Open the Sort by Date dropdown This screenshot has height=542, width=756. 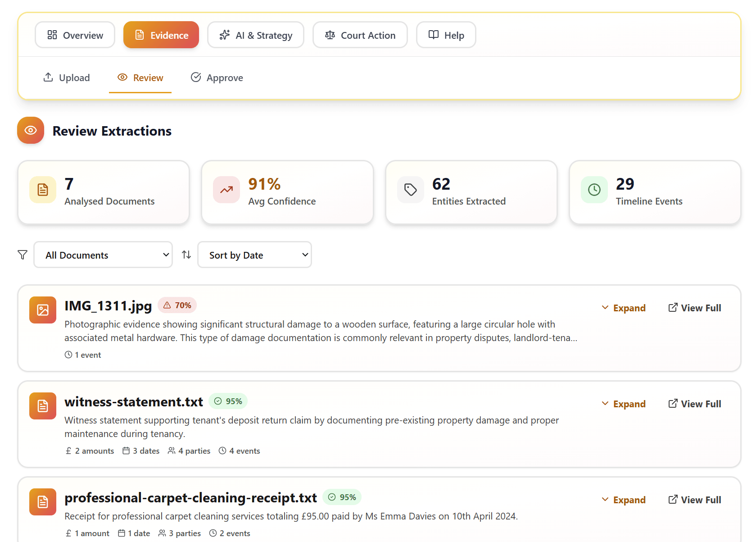point(254,255)
